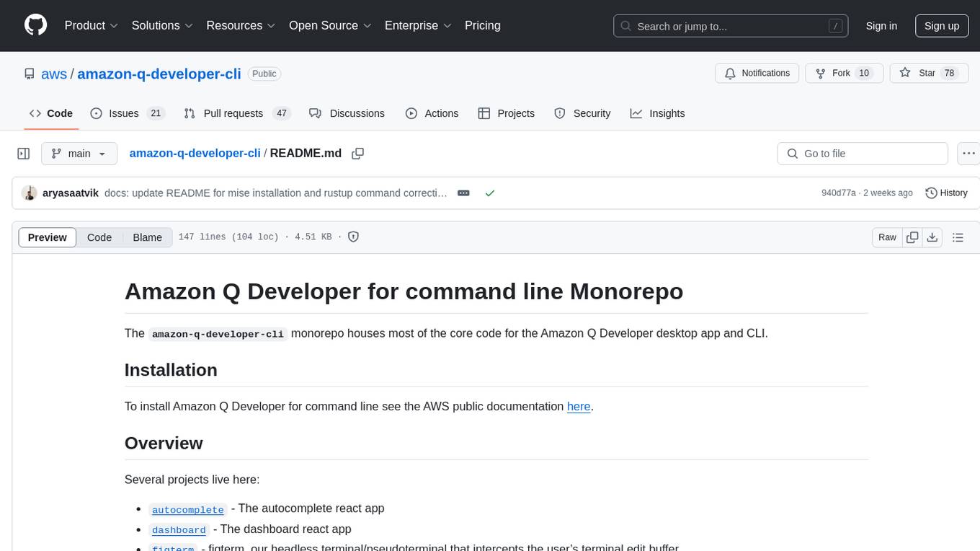This screenshot has width=980, height=551.
Task: Click the Star count 78
Action: pyautogui.click(x=949, y=73)
